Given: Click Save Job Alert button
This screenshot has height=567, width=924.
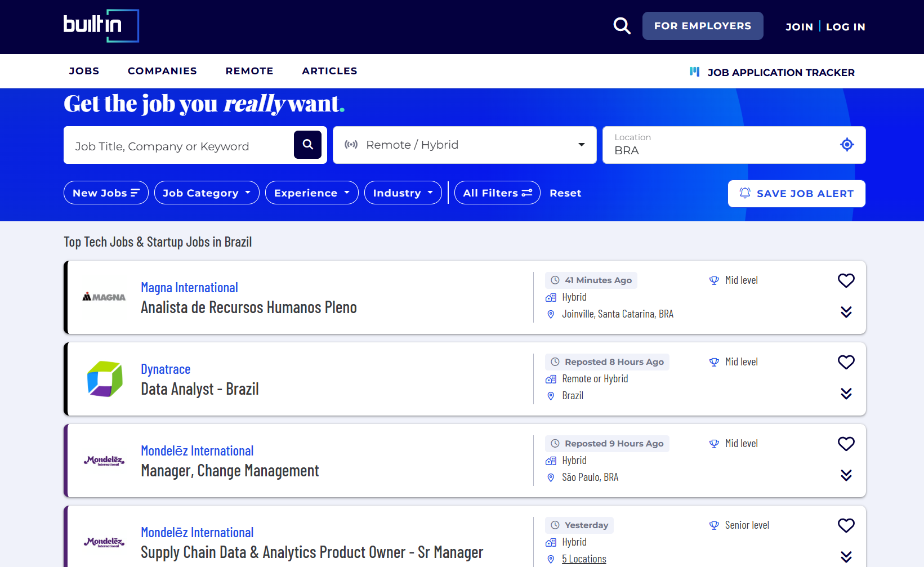Looking at the screenshot, I should (797, 194).
